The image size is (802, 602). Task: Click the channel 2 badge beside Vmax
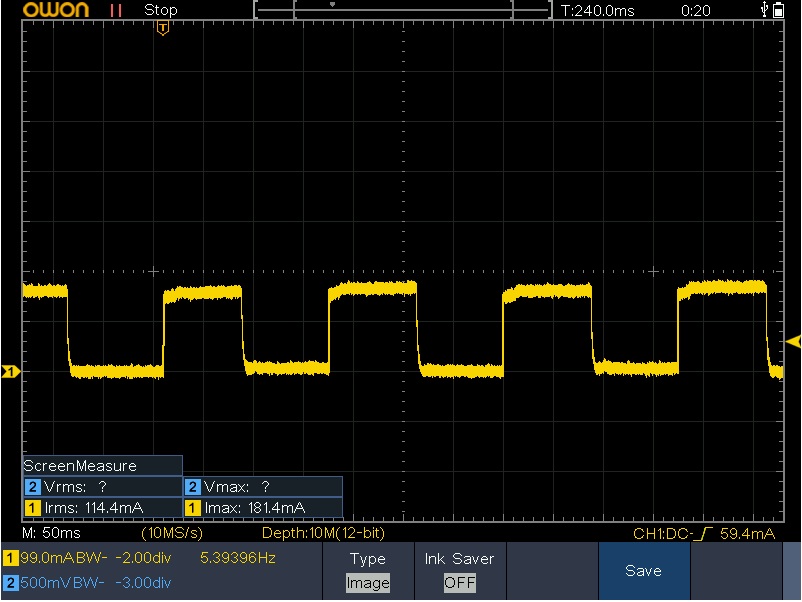coord(193,487)
